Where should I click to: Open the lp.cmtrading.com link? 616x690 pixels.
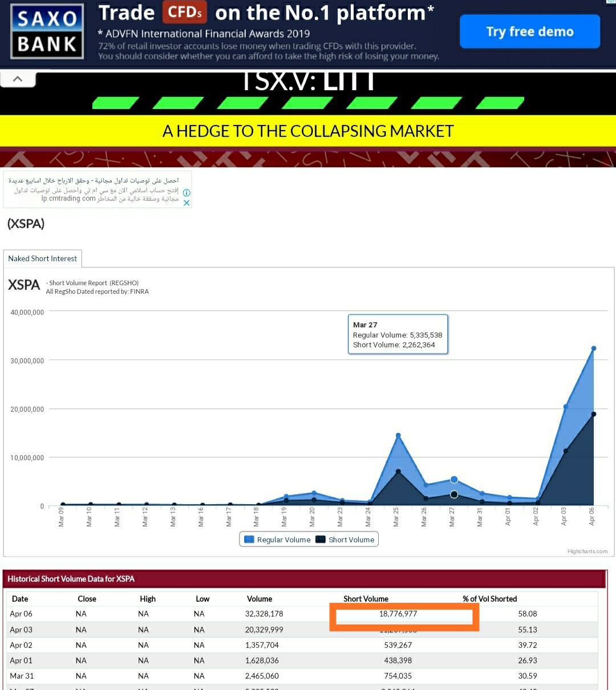(x=68, y=198)
